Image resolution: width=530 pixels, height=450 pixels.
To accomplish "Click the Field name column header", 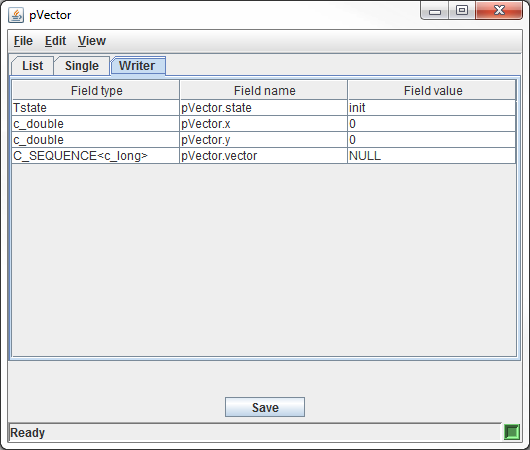I will [264, 90].
